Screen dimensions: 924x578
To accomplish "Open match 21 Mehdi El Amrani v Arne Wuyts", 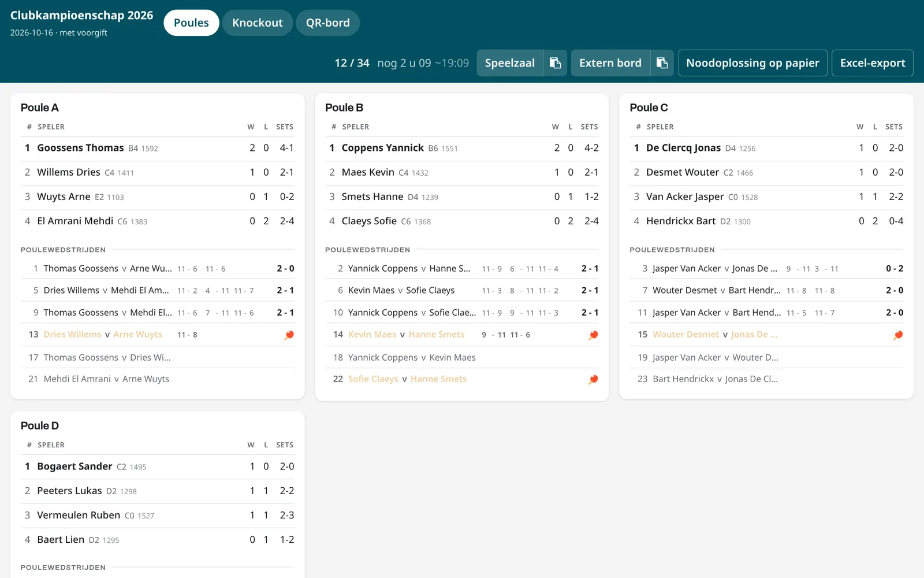I will (158, 379).
